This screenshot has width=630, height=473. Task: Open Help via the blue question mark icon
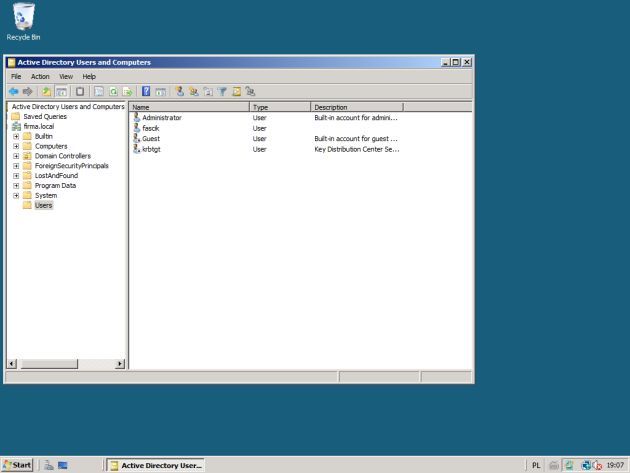click(146, 92)
